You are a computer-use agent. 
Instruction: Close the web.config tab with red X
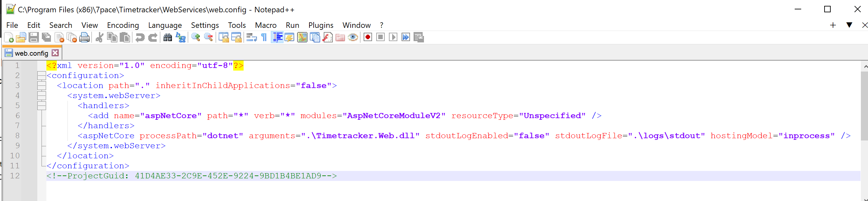click(x=55, y=53)
